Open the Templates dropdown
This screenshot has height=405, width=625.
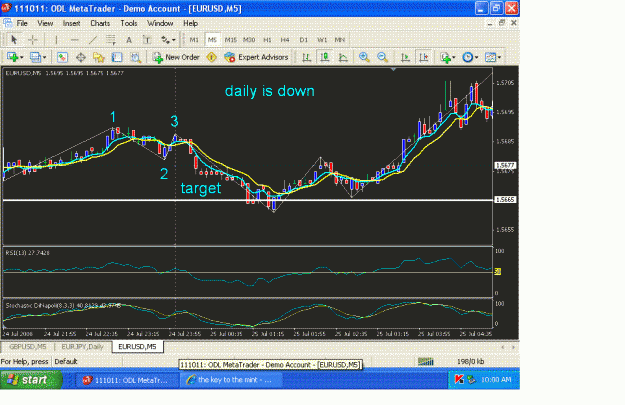(493, 57)
